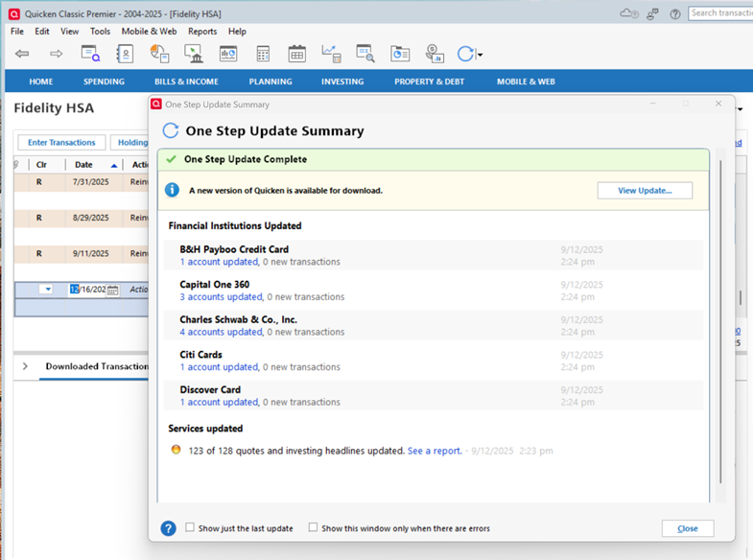This screenshot has height=560, width=753.
Task: Expand the Downloaded Transactions section
Action: coord(25,366)
